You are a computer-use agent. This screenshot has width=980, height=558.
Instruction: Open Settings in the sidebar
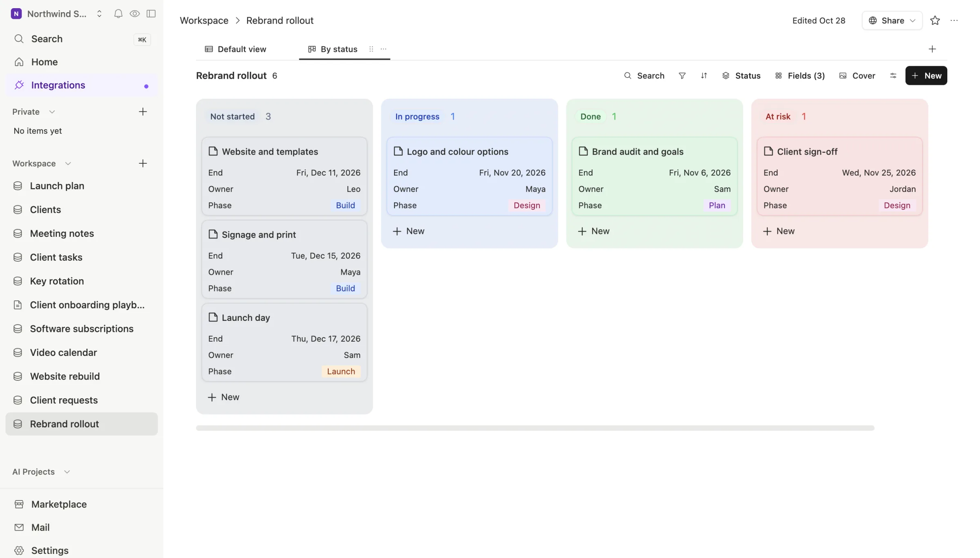(82, 550)
